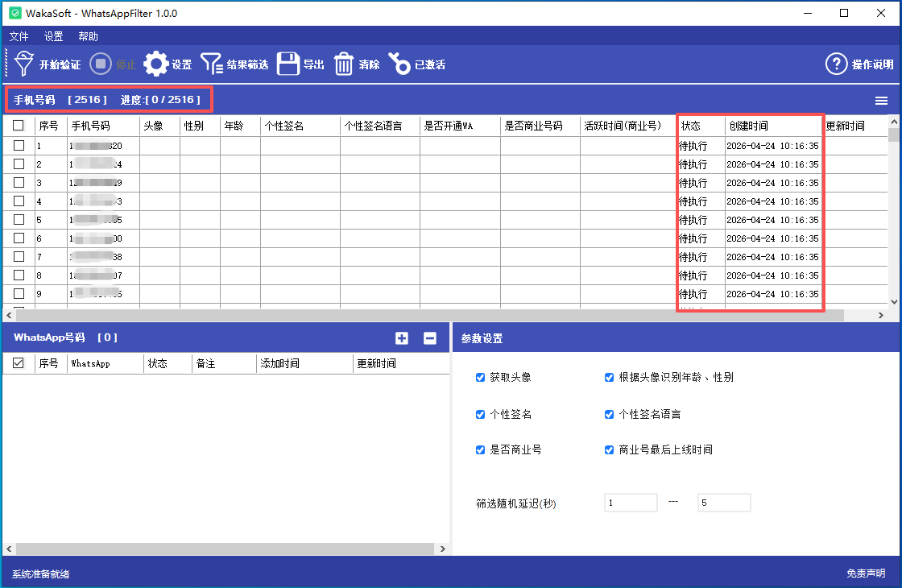This screenshot has width=902, height=588.
Task: Open the 文件 menu
Action: 19,36
